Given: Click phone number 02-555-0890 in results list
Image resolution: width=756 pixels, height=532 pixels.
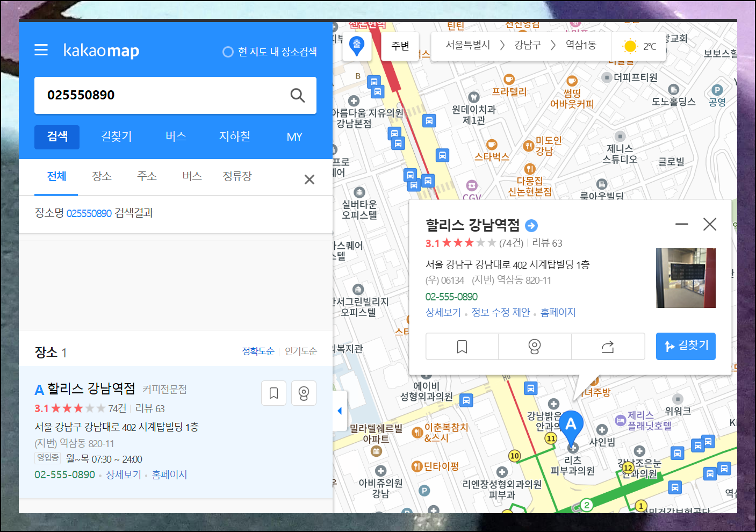Looking at the screenshot, I should click(x=65, y=475).
